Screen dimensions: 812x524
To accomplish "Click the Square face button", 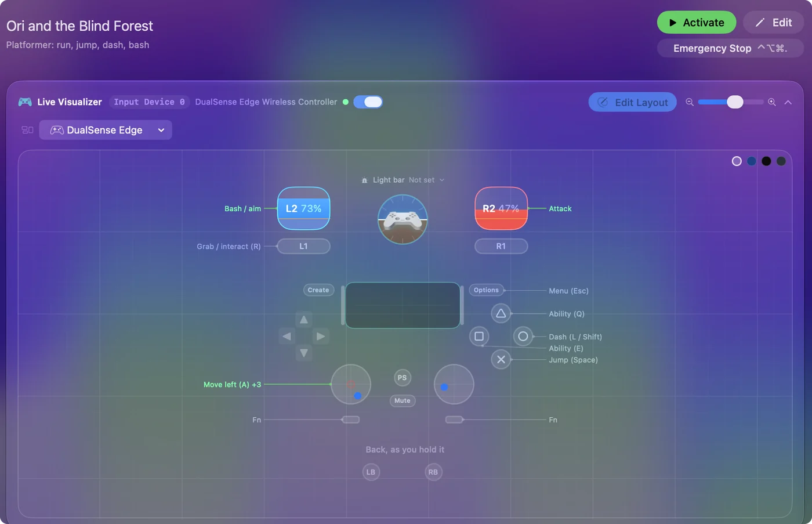I will (x=479, y=336).
